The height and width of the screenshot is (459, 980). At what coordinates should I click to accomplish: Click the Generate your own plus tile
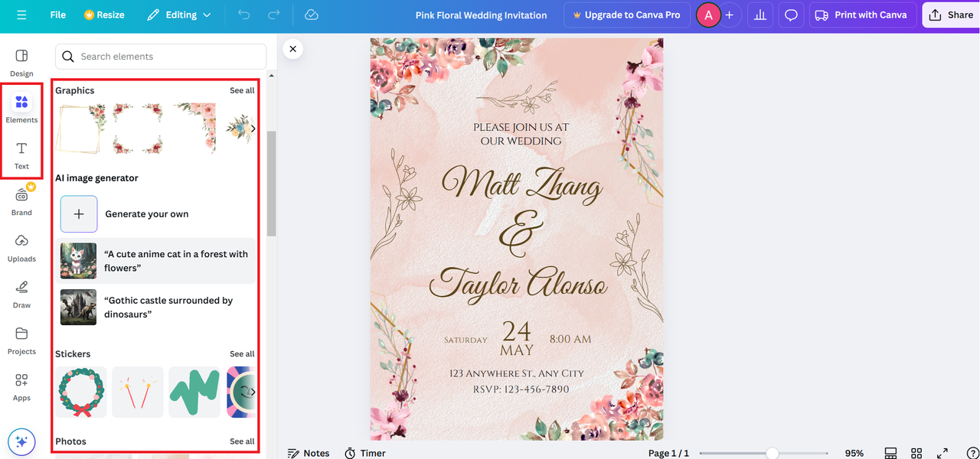pos(79,214)
